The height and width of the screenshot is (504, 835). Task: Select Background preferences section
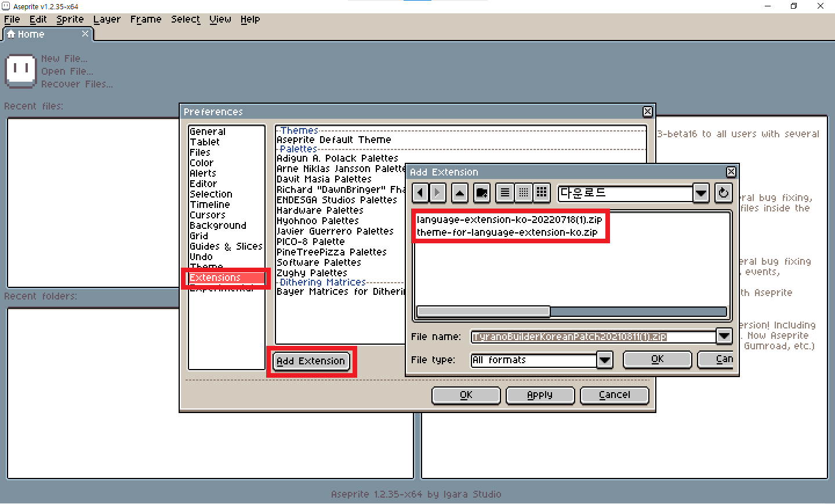click(x=227, y=225)
